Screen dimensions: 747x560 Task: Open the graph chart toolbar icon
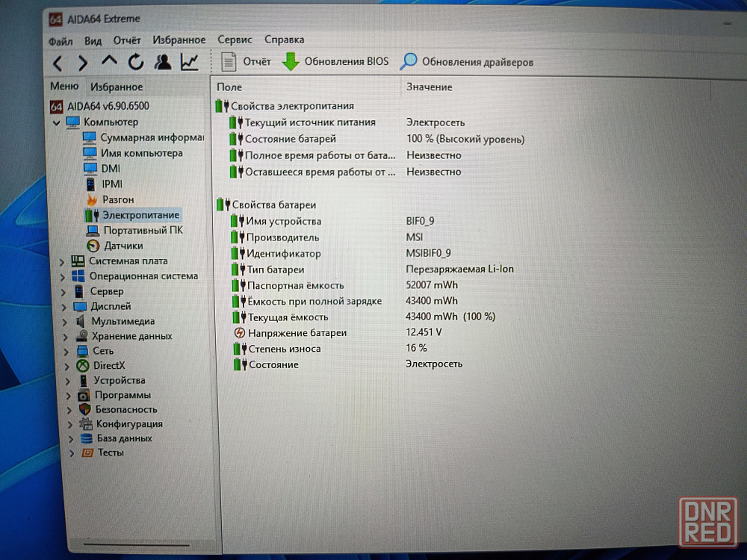pyautogui.click(x=190, y=62)
